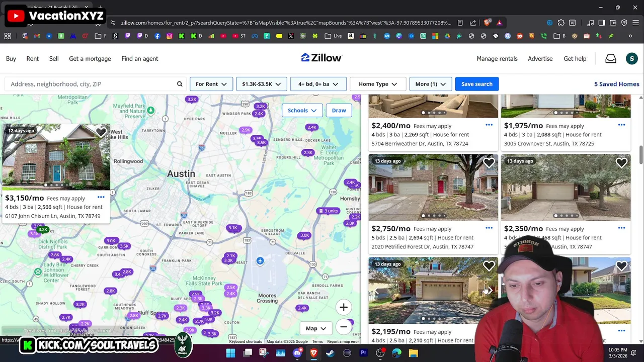Open the $1.3K-$3.5K price filter

(261, 84)
